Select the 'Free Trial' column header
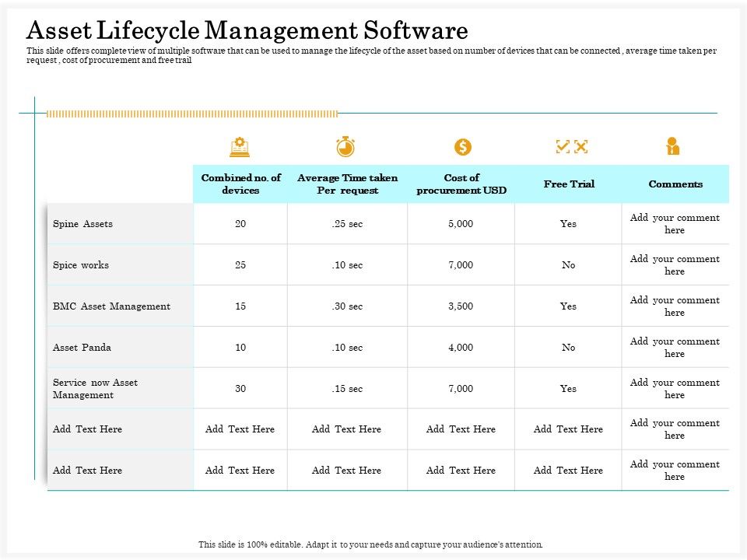Screen dimensions: 747x560 pyautogui.click(x=569, y=184)
